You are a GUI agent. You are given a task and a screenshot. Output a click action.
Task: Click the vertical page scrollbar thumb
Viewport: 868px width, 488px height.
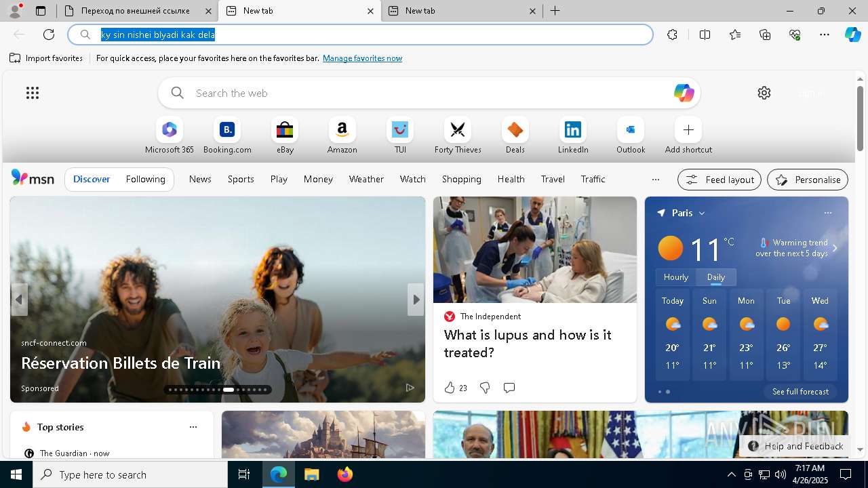tap(860, 119)
